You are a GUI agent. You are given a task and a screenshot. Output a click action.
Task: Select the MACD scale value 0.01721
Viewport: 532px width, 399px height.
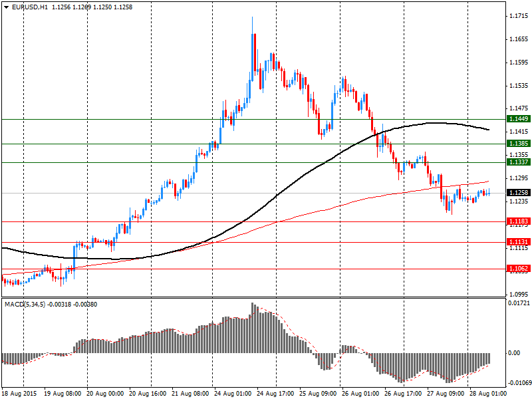(519, 303)
